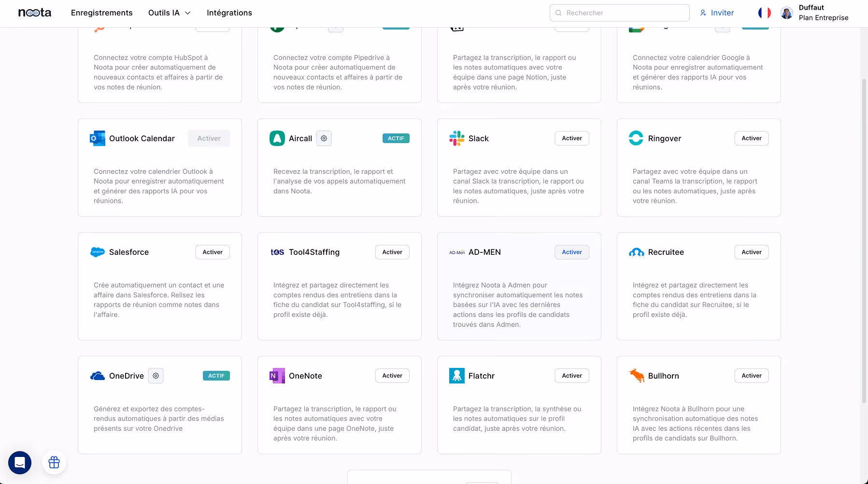Click the Rechercher search field

coord(619,13)
